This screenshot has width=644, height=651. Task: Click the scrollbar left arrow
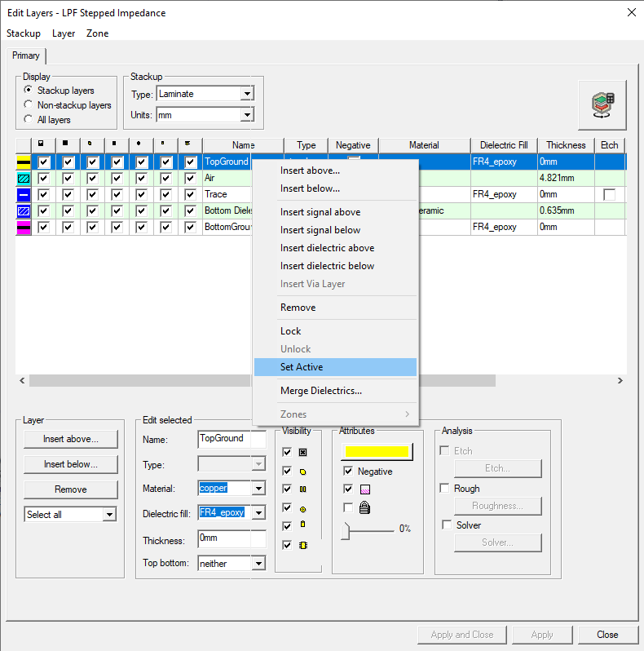22,380
